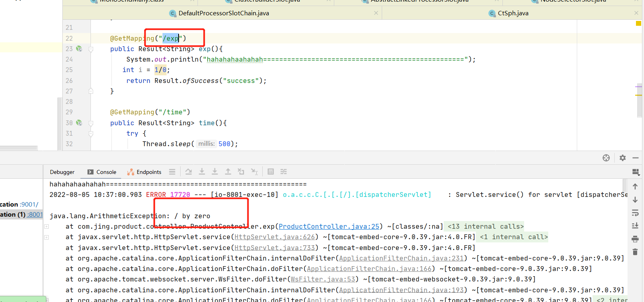Switch to the CtSph.java editor tab

point(509,13)
